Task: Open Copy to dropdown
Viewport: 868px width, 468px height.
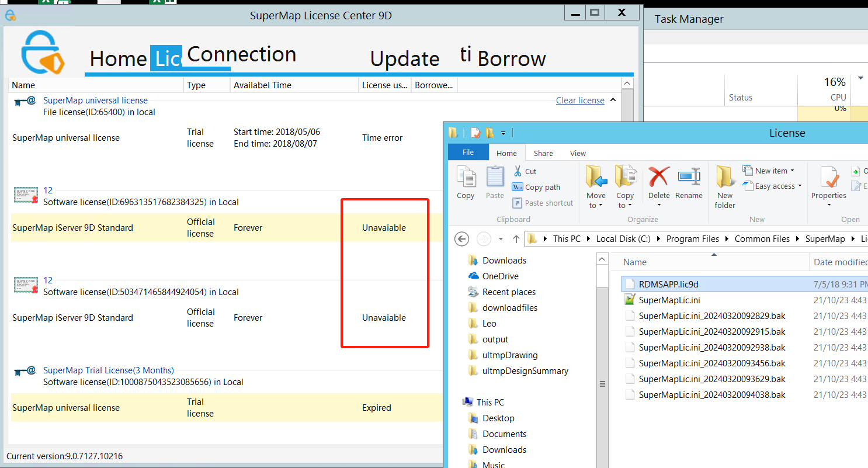Action: click(x=625, y=200)
